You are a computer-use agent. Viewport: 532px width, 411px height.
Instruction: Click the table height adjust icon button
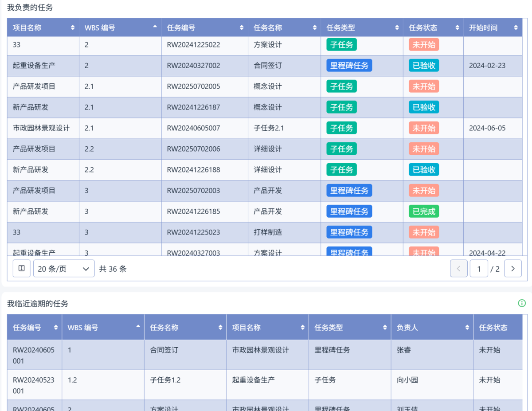[21, 269]
